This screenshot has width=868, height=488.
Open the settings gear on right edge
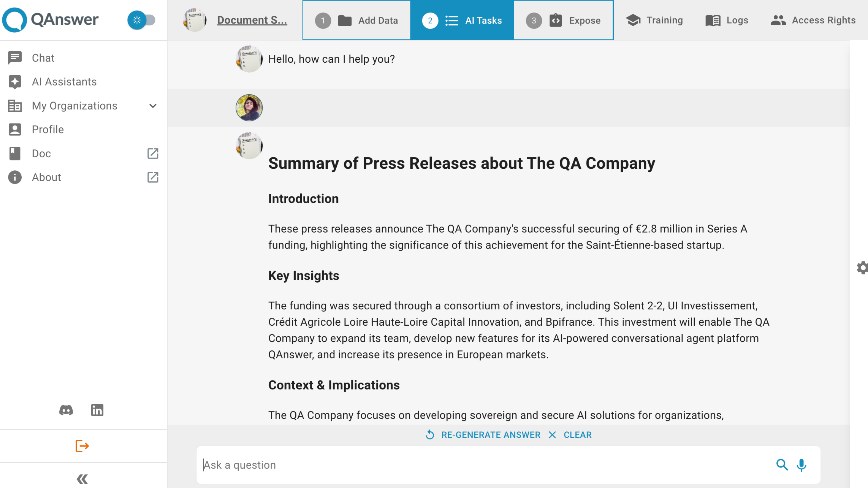[862, 268]
